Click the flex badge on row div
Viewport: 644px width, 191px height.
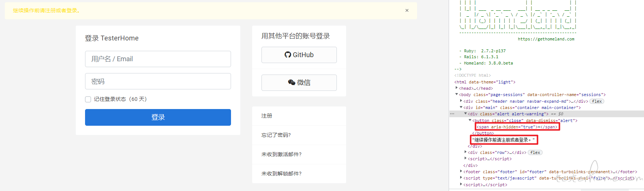tap(536, 152)
